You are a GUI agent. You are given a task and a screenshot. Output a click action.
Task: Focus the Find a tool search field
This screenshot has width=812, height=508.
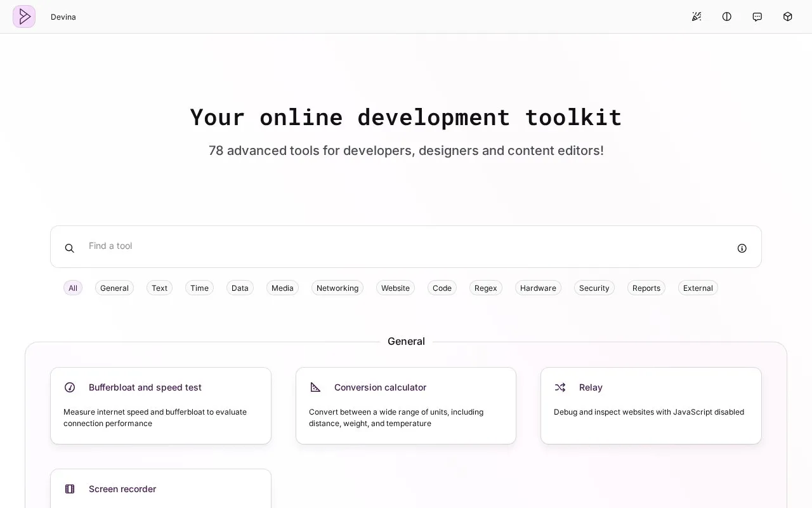tap(406, 246)
